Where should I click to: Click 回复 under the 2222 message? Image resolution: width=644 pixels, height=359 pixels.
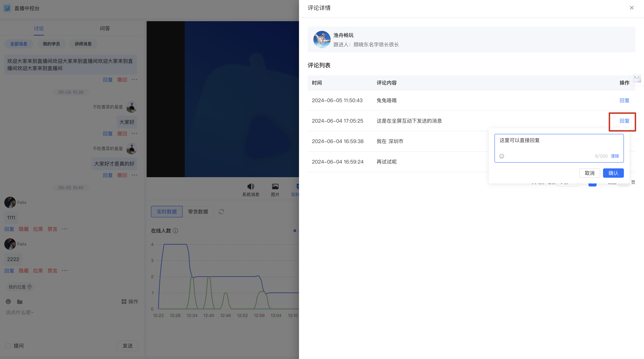9,271
